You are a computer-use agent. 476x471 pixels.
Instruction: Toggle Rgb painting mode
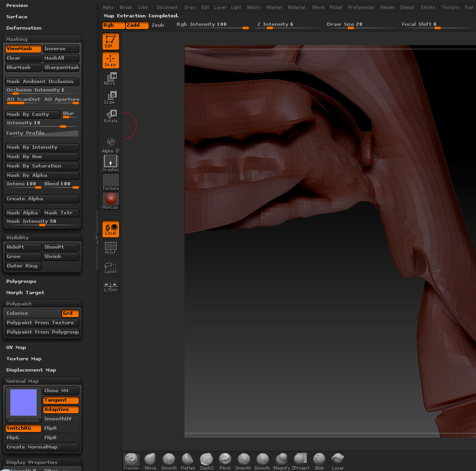(x=114, y=25)
